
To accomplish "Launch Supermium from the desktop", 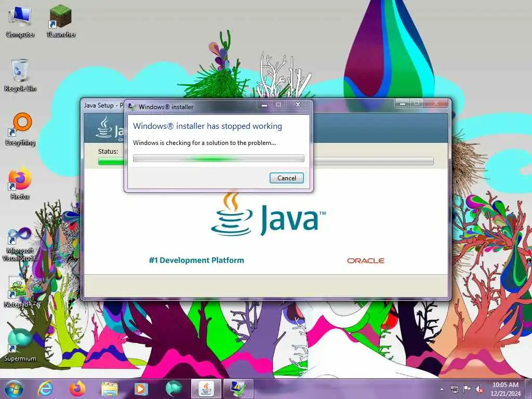I will click(20, 345).
